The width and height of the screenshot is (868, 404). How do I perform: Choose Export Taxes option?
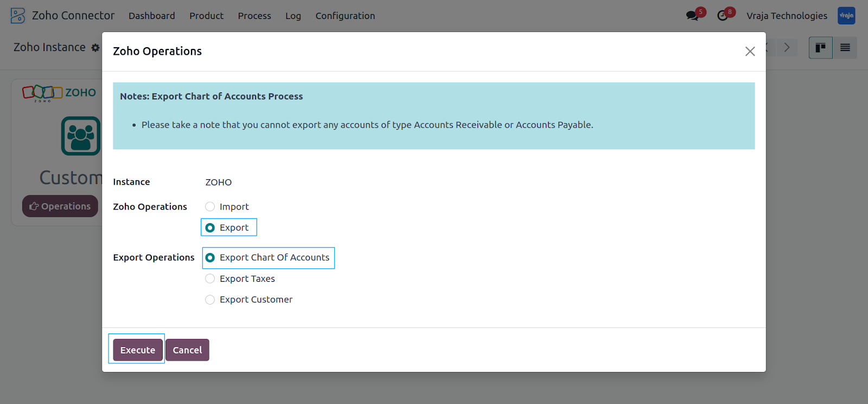point(210,279)
